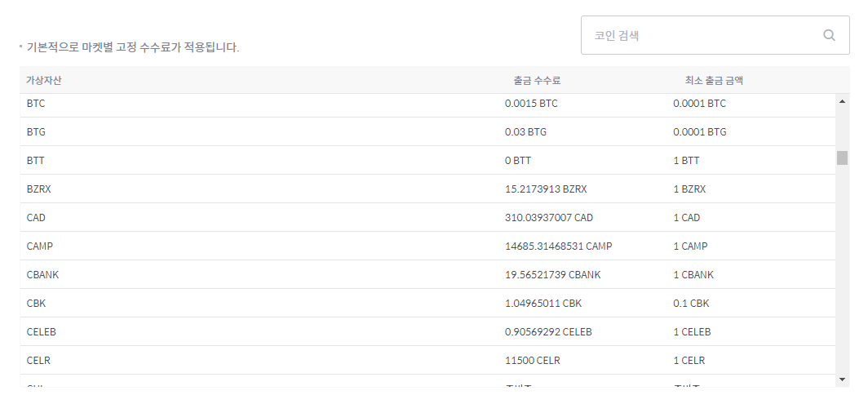The width and height of the screenshot is (868, 395).
Task: Click the 기본적으로 마켓별 고정 수수료 notice
Action: [133, 47]
